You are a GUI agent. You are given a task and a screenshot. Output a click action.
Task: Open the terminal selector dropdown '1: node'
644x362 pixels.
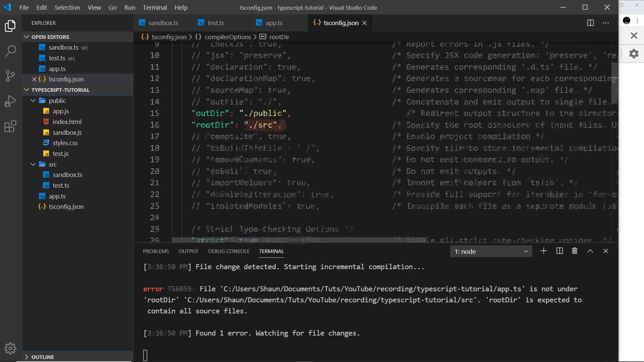(491, 251)
